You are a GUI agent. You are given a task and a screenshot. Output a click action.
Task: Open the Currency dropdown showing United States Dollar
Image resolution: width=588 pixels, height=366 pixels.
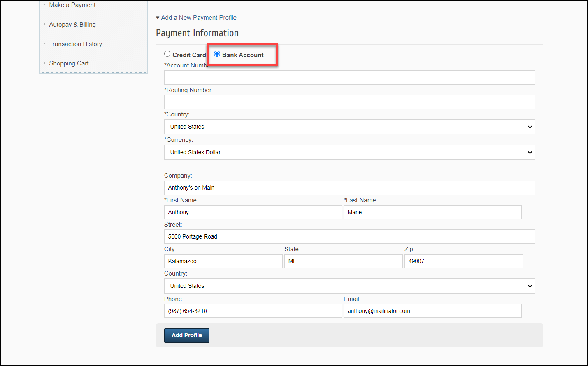(x=349, y=152)
